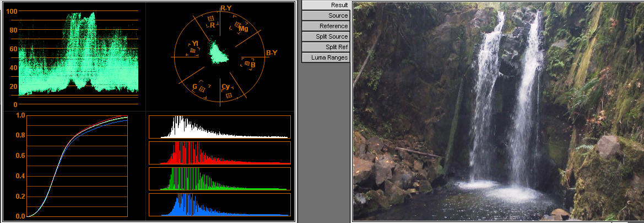This screenshot has width=644, height=223.
Task: Click the red channel histogram
Action: coord(219,153)
